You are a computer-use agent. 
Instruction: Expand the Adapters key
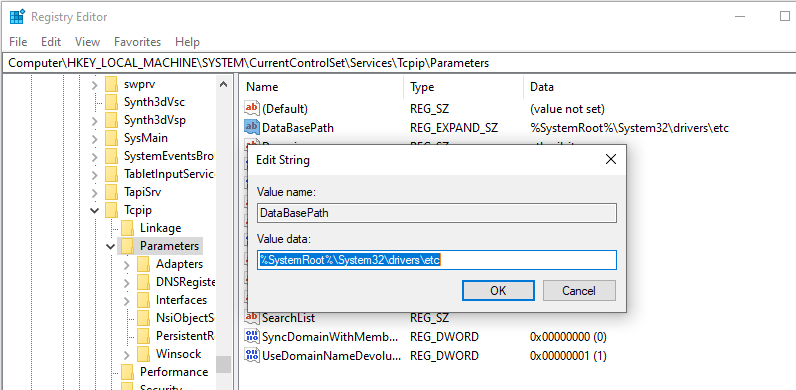(127, 265)
